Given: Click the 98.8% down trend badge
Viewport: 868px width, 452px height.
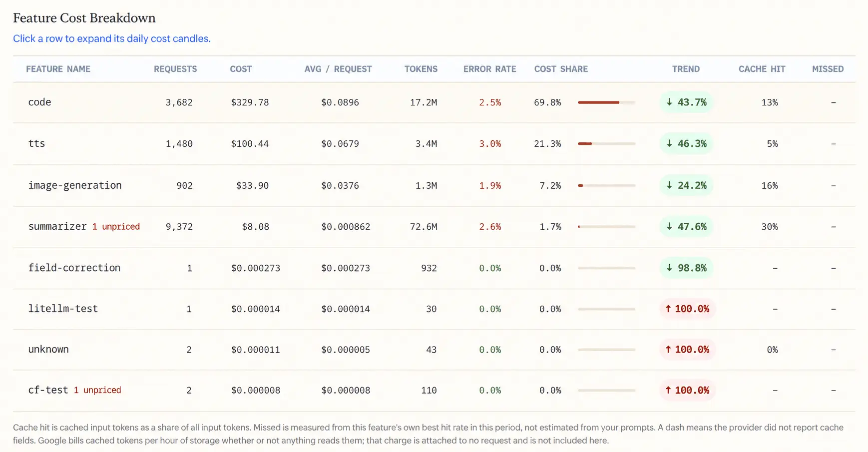Looking at the screenshot, I should 686,268.
